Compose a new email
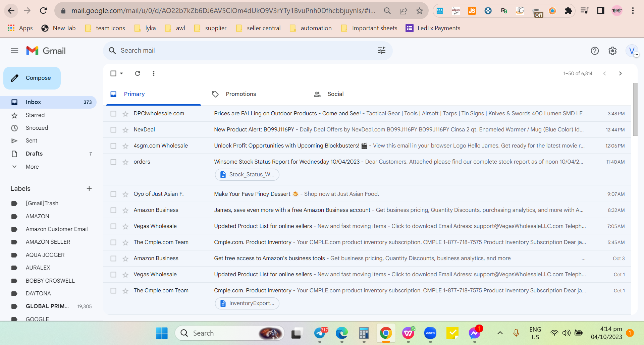 [x=32, y=78]
